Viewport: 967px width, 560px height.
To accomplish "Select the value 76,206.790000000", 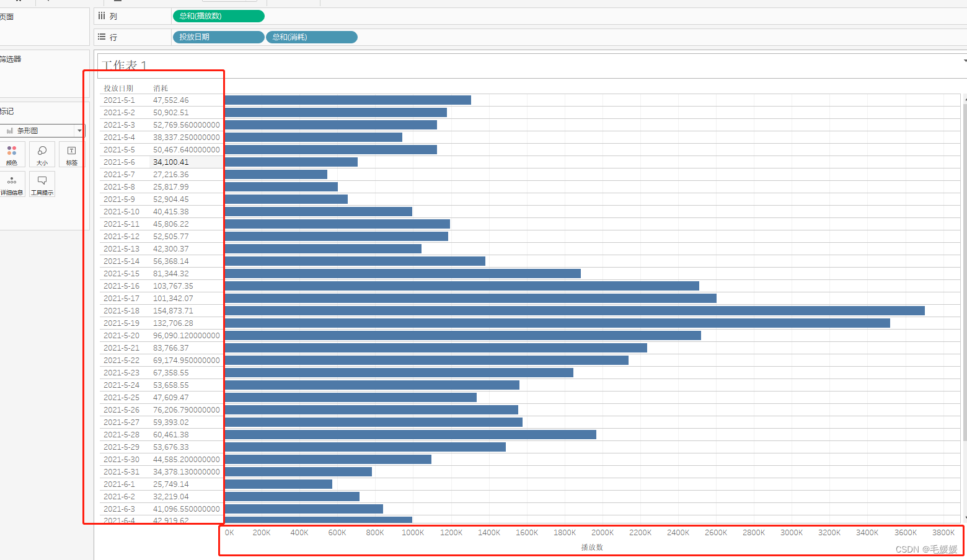I will (187, 409).
